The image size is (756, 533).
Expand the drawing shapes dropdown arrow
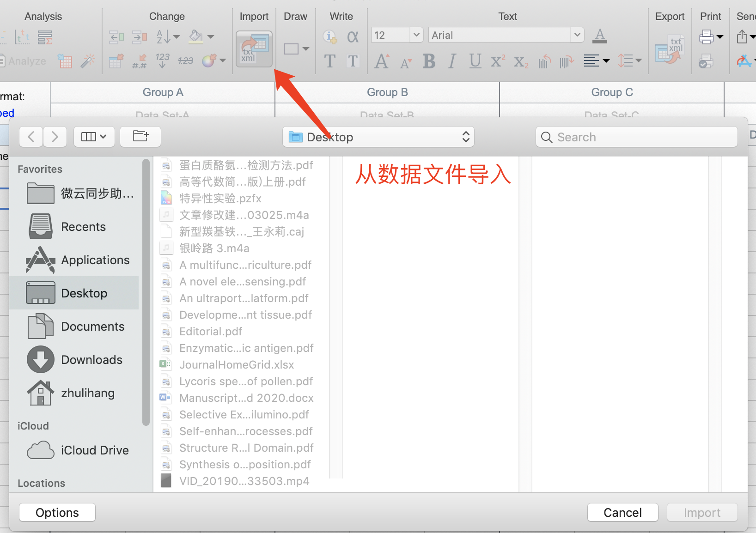pos(305,49)
